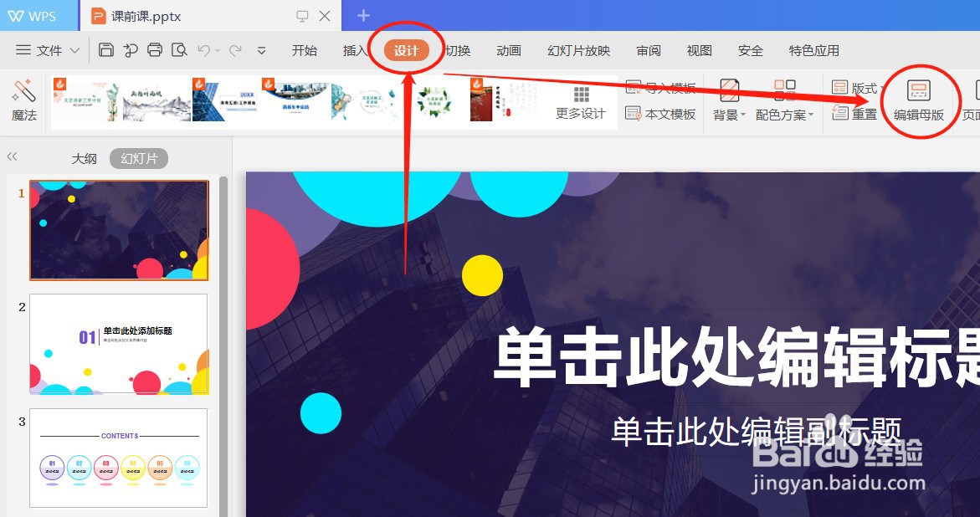
Task: Click the 重置 reset button
Action: 854,114
